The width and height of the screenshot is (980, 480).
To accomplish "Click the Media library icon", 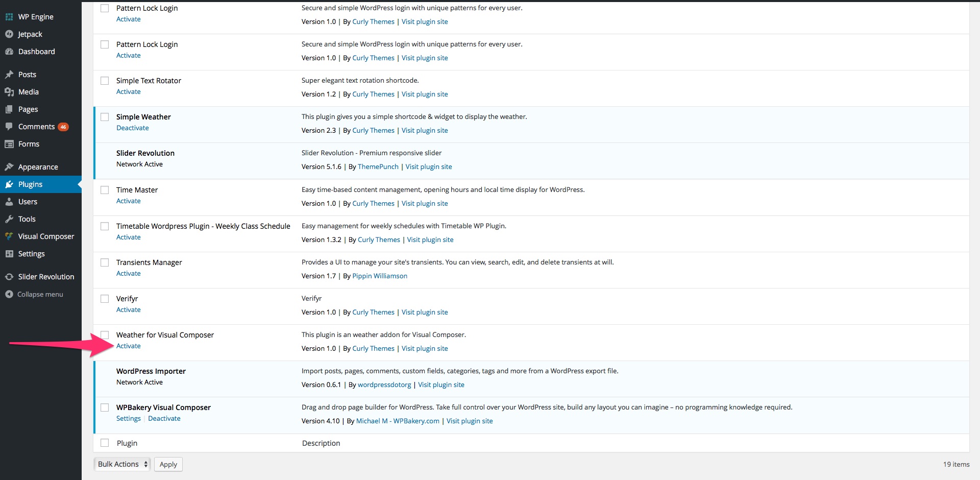I will (x=9, y=92).
